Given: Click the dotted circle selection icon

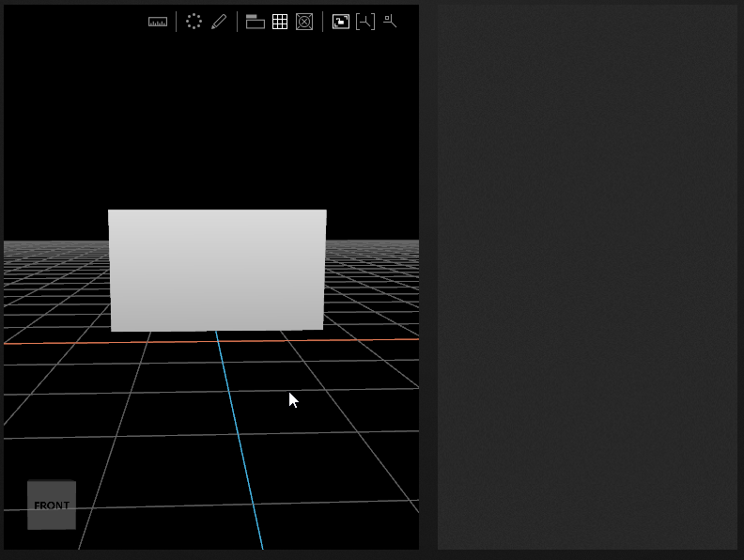Looking at the screenshot, I should [x=194, y=22].
